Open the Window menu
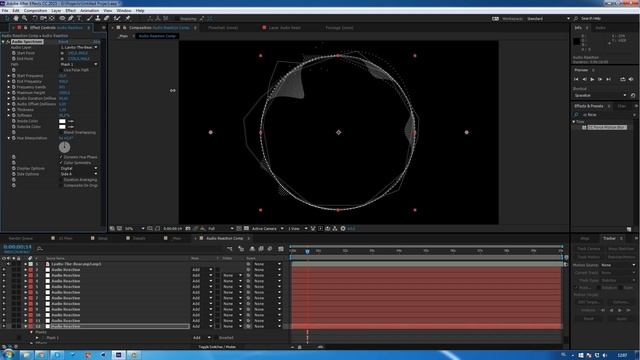Screen dimensions: 640x360 (x=124, y=11)
